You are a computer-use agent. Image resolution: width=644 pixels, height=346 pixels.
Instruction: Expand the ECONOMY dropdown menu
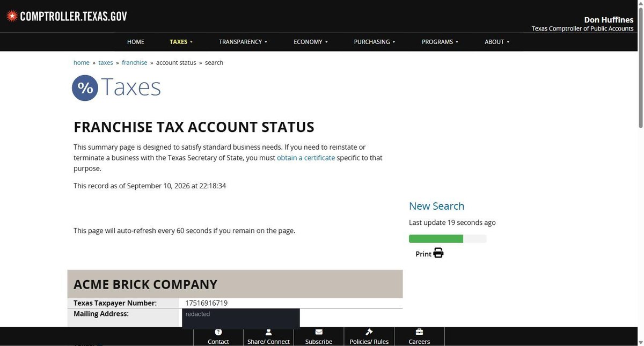pyautogui.click(x=310, y=42)
